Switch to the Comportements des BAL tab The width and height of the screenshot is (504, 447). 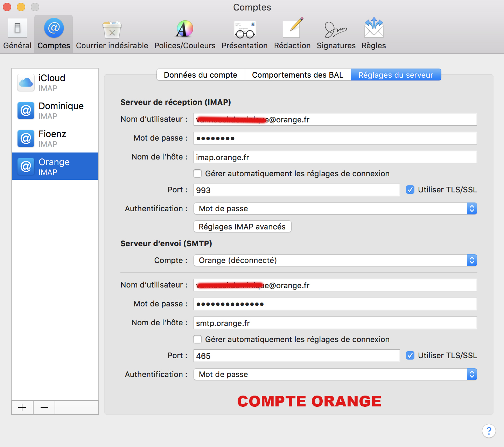297,75
